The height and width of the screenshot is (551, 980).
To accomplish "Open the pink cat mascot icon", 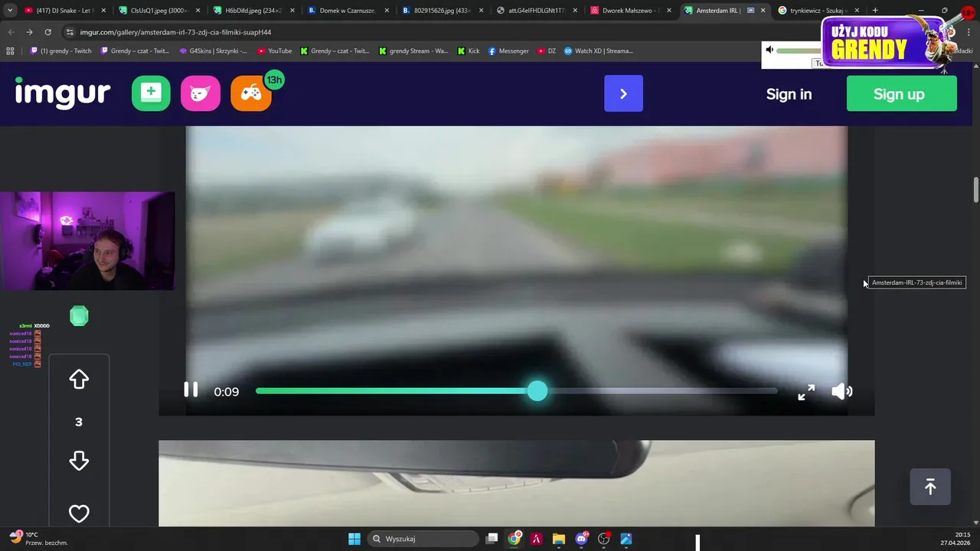I will pos(201,93).
